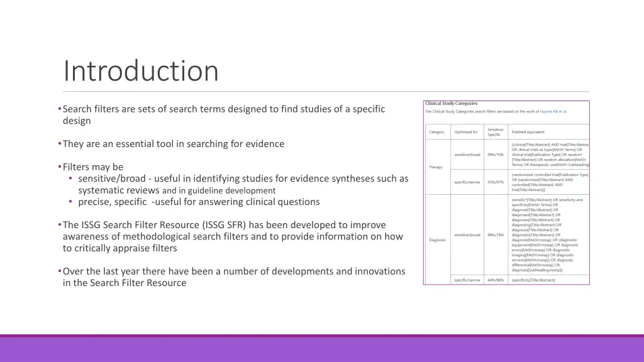This screenshot has height=362, width=644.
Task: Click 'sensitive/broad' cell beside 98%/74%
Action: click(x=467, y=235)
